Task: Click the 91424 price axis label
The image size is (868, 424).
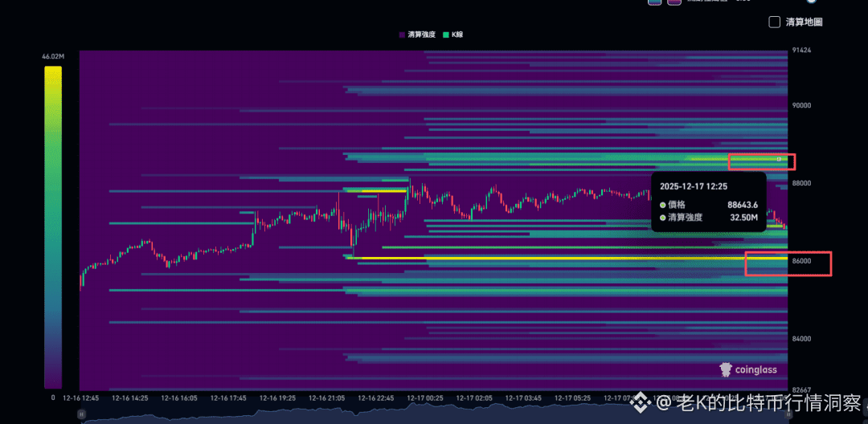Action: coord(802,51)
